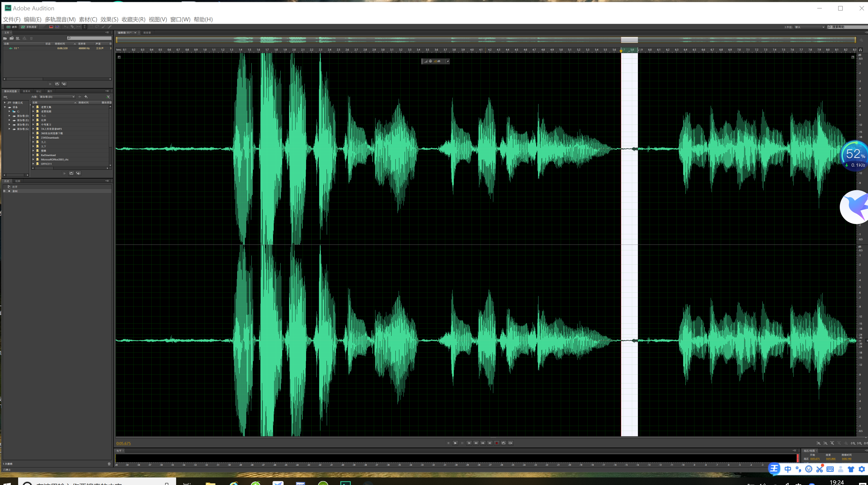Toggle the spectral frequency display
This screenshot has width=868, height=485.
coord(51,27)
